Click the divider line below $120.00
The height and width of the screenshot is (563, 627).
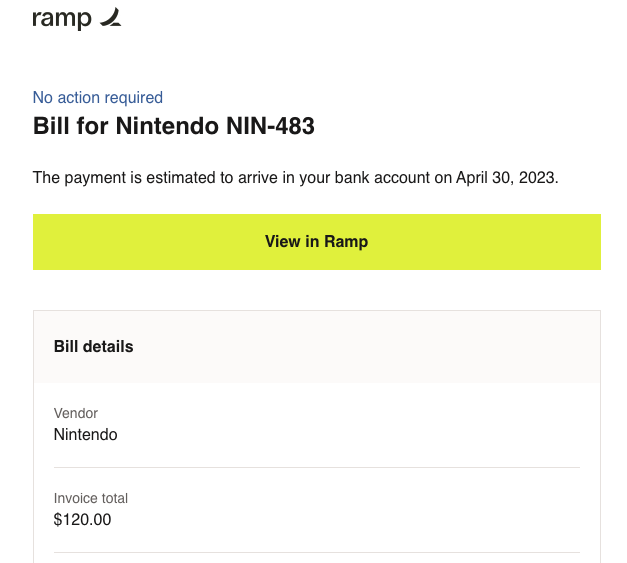coord(317,553)
